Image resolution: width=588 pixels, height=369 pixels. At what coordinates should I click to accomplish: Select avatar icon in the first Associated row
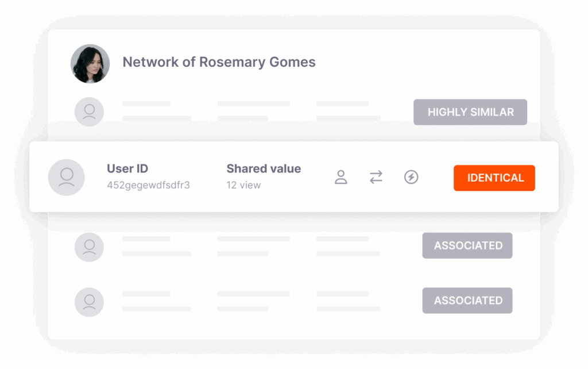(89, 247)
